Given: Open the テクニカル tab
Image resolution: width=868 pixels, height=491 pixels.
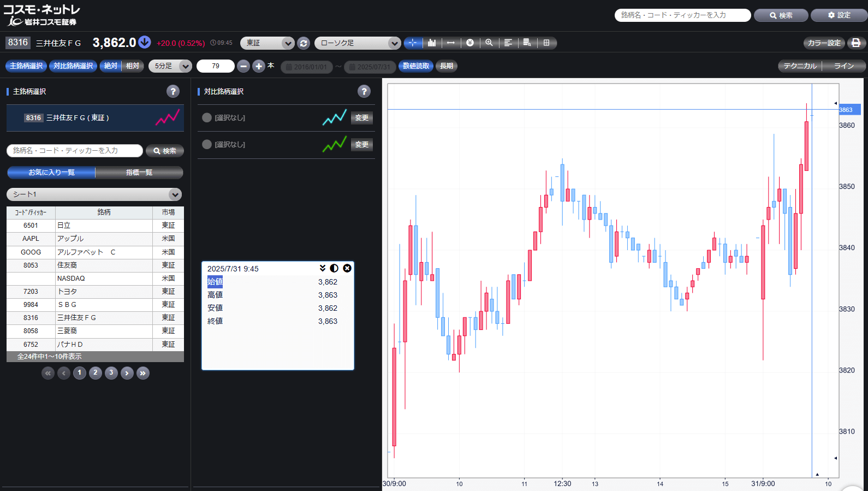Looking at the screenshot, I should tap(800, 66).
